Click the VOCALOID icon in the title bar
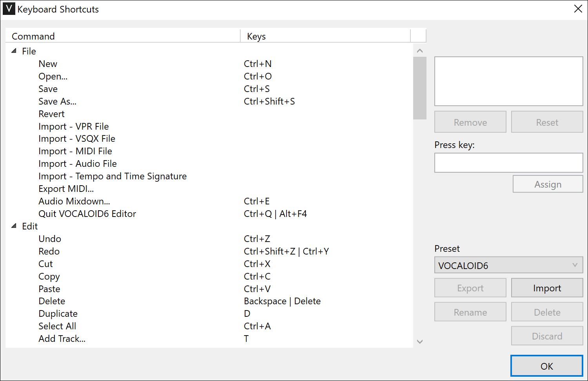The width and height of the screenshot is (588, 381). tap(9, 9)
